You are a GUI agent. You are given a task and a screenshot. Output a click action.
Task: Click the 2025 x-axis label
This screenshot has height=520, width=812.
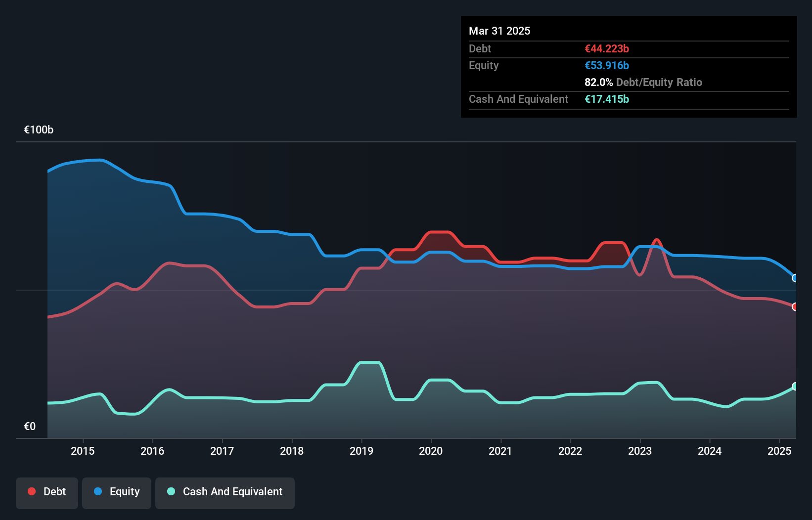[779, 451]
